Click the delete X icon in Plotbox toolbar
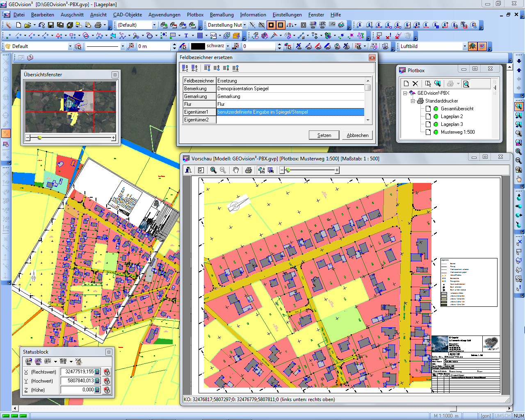 [x=415, y=84]
